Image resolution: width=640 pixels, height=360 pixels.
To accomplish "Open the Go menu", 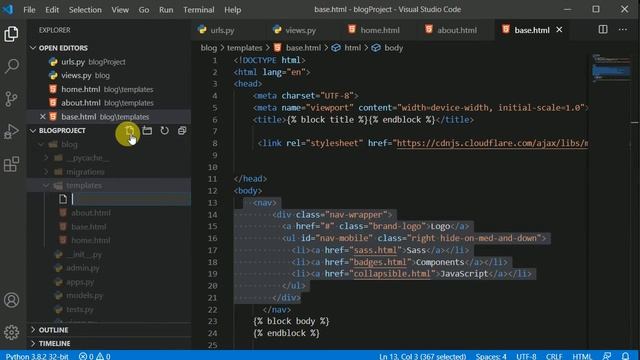I will (144, 9).
